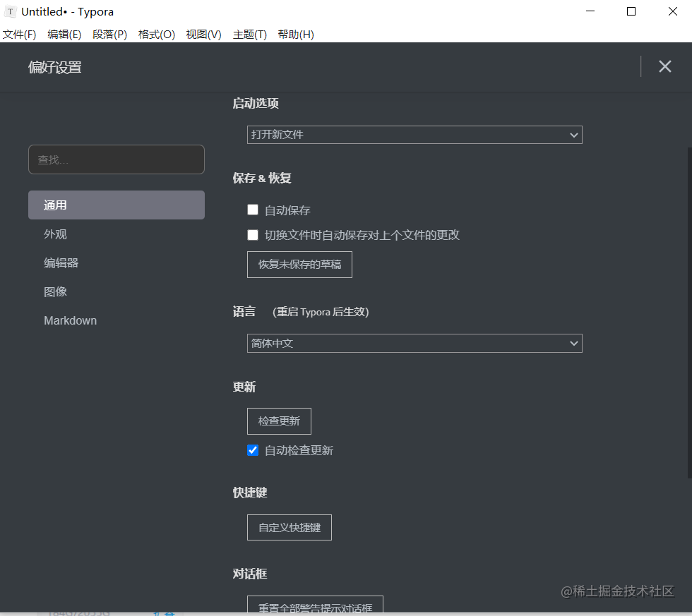Open the 主题(T) menu
The width and height of the screenshot is (692, 616).
[250, 35]
